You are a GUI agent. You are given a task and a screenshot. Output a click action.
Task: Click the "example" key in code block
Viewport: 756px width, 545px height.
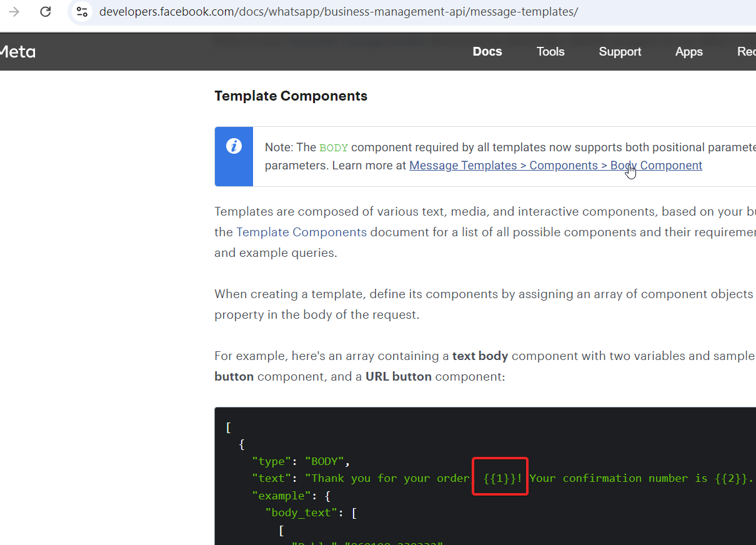[x=284, y=495]
